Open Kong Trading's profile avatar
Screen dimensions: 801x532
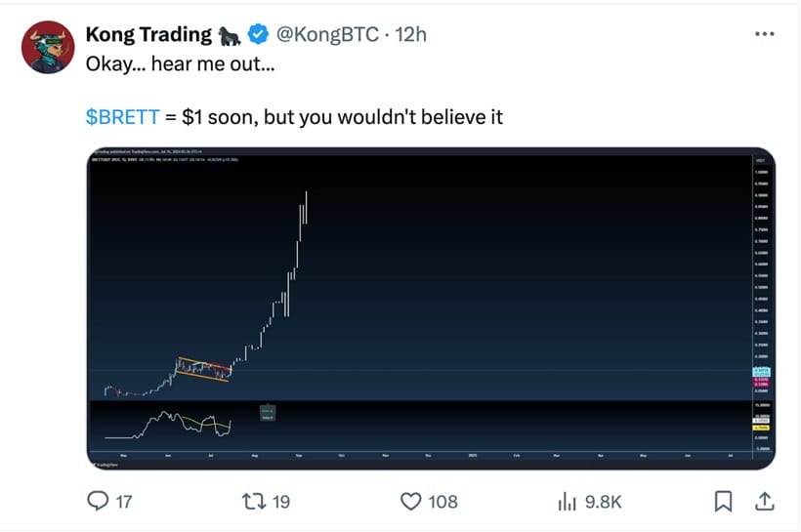(48, 47)
